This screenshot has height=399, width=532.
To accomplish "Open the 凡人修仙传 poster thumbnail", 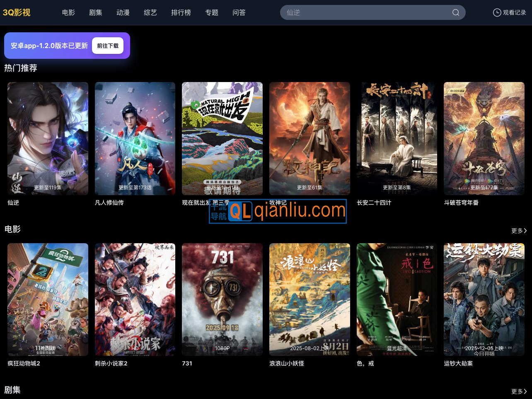I will [135, 138].
